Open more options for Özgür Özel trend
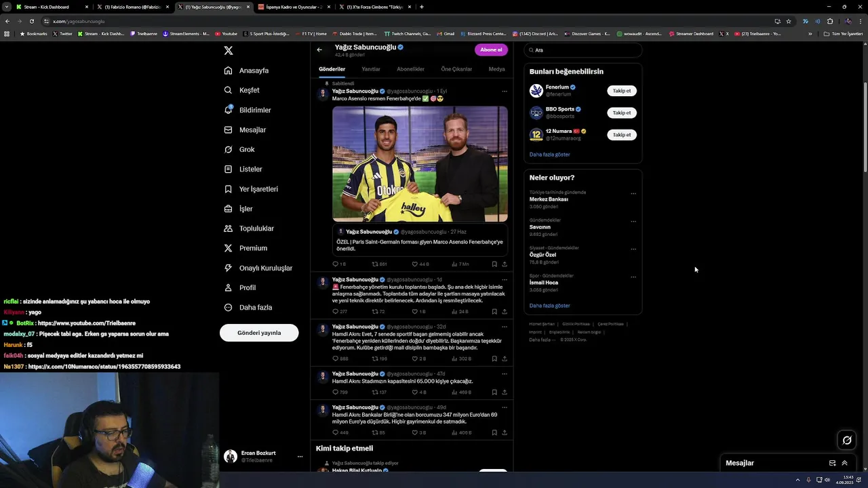This screenshot has height=488, width=868. pos(633,249)
